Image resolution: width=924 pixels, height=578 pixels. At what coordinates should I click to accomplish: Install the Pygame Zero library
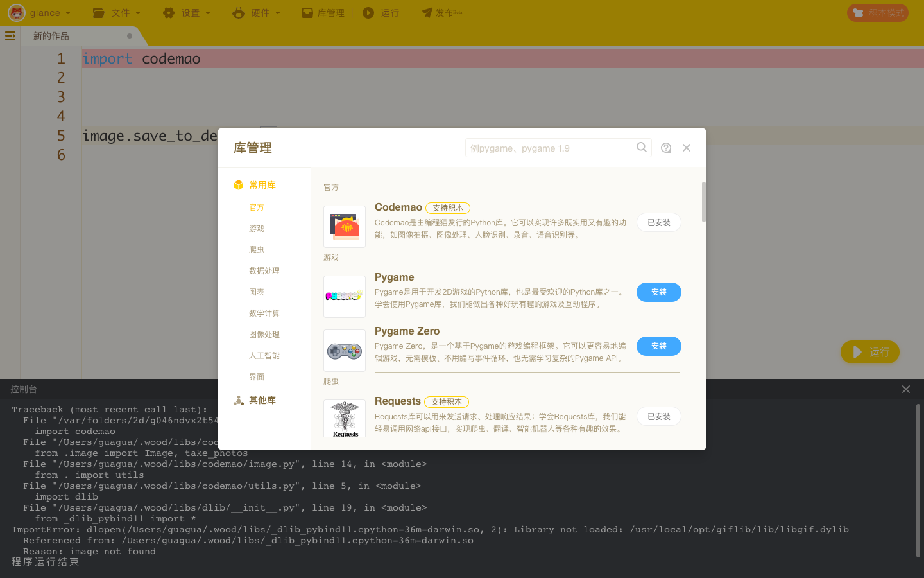click(659, 346)
